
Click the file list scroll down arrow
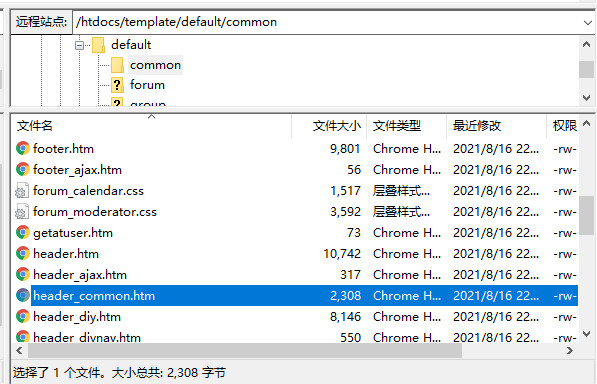point(587,334)
